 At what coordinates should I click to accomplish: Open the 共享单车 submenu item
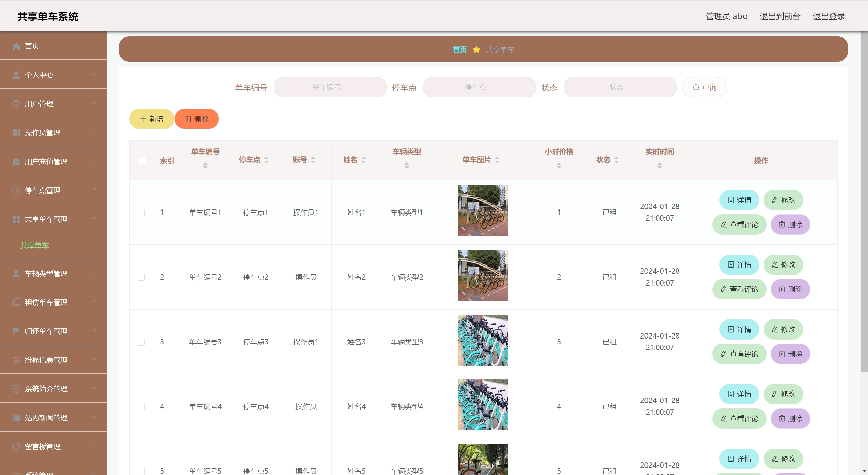click(x=34, y=245)
